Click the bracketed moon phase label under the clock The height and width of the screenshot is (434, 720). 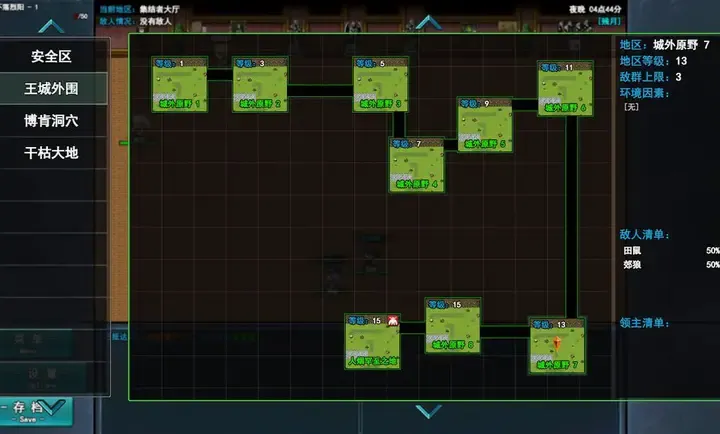[x=609, y=21]
